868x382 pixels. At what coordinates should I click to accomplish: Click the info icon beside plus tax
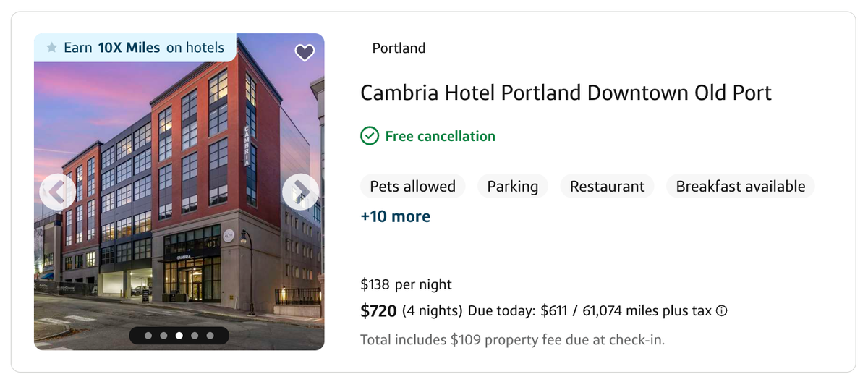click(721, 311)
